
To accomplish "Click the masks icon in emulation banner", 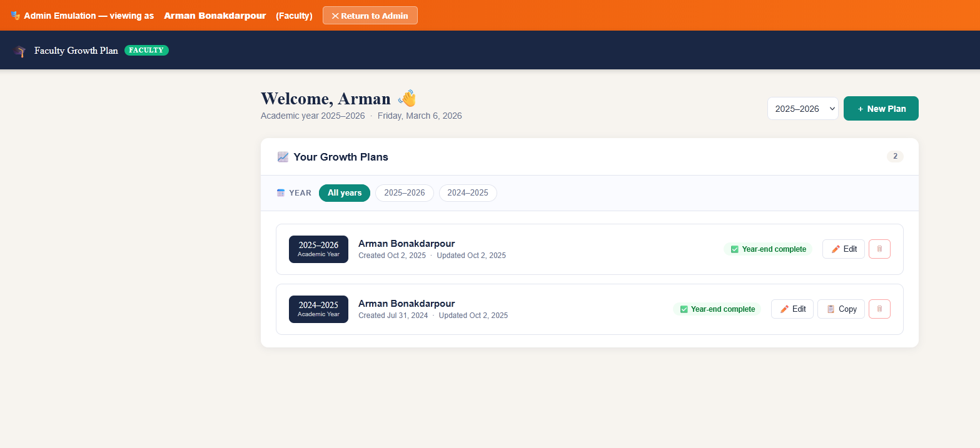I will pyautogui.click(x=15, y=16).
